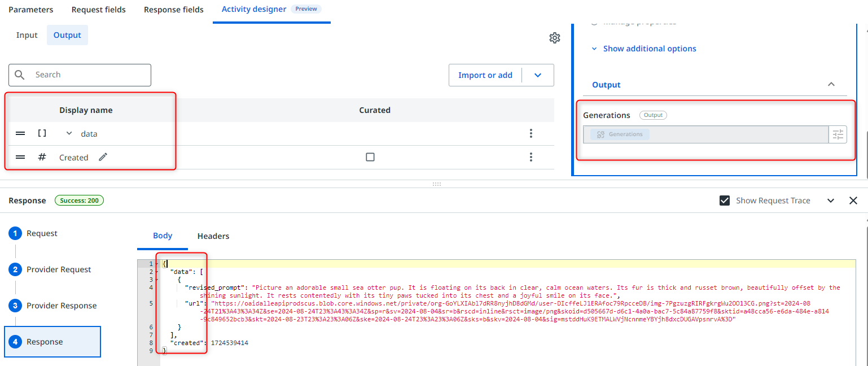Image resolution: width=868 pixels, height=366 pixels.
Task: Click the Curated column header
Action: click(375, 110)
